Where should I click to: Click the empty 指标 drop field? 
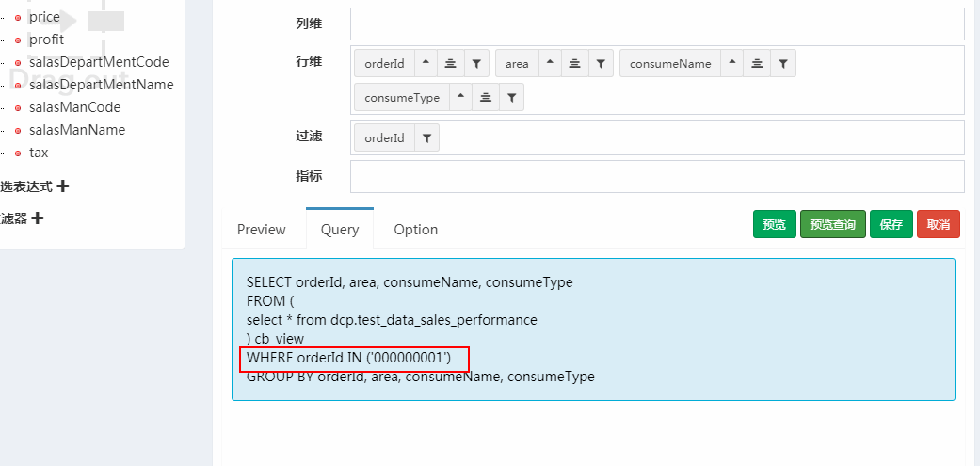pyautogui.click(x=657, y=177)
